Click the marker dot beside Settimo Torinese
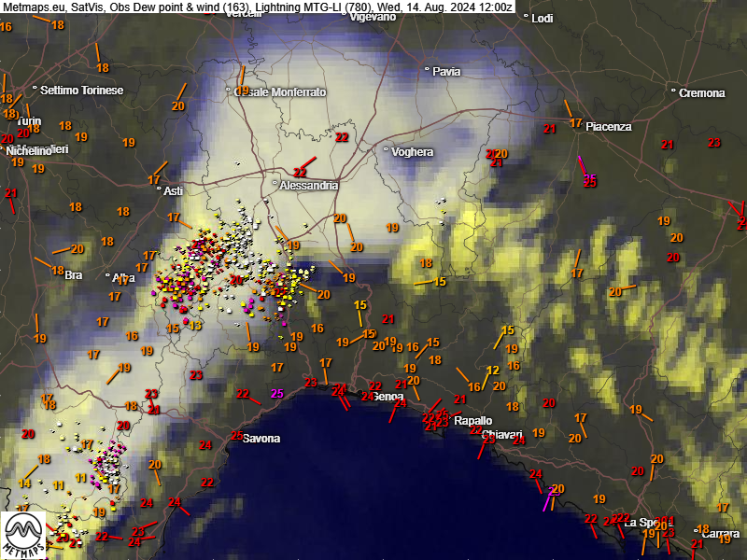Screen dimensions: 747x560 35,89
